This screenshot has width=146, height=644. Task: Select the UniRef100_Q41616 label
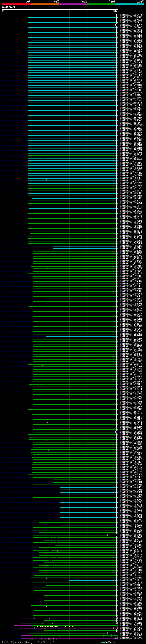point(131,40)
